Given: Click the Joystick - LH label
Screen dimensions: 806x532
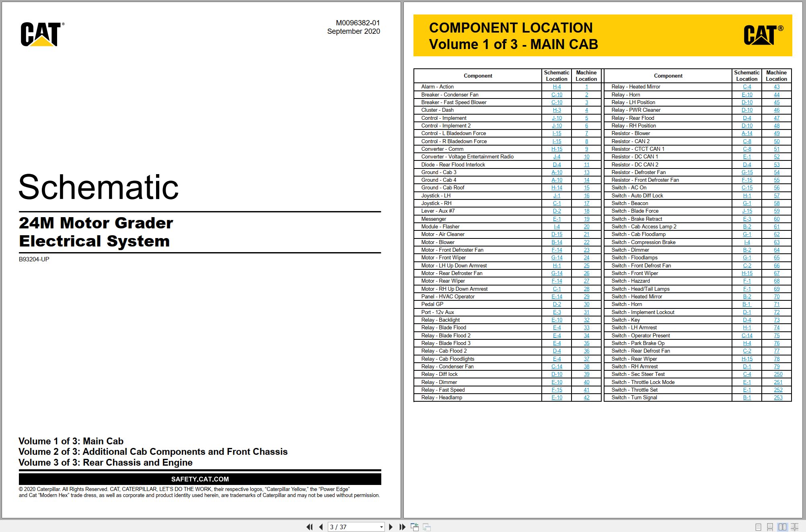Looking at the screenshot, I should (x=436, y=196).
